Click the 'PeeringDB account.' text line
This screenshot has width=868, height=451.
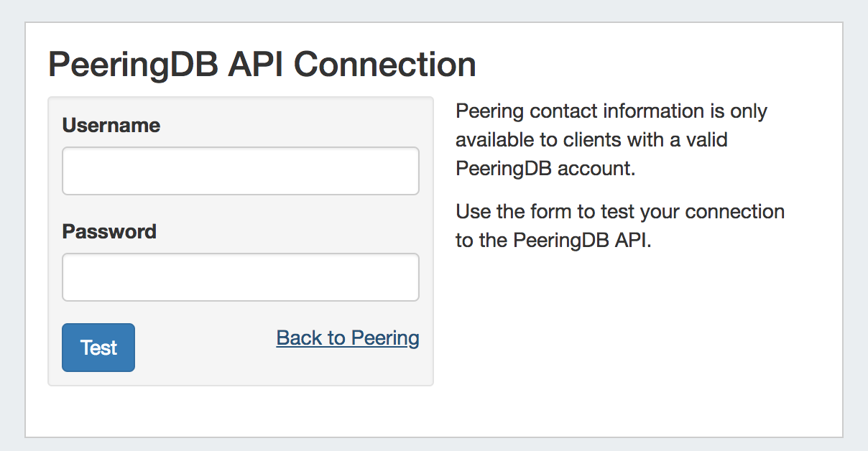(x=546, y=168)
